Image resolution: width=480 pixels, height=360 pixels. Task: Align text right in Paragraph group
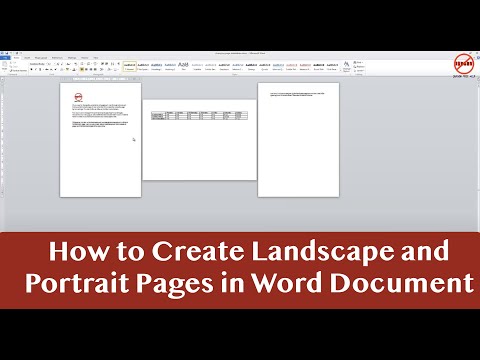pyautogui.click(x=91, y=69)
